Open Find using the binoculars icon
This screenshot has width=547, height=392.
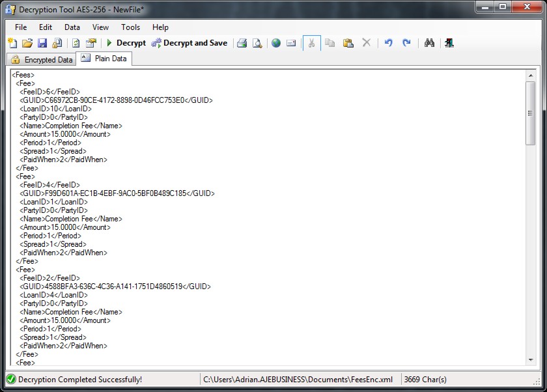(x=430, y=43)
